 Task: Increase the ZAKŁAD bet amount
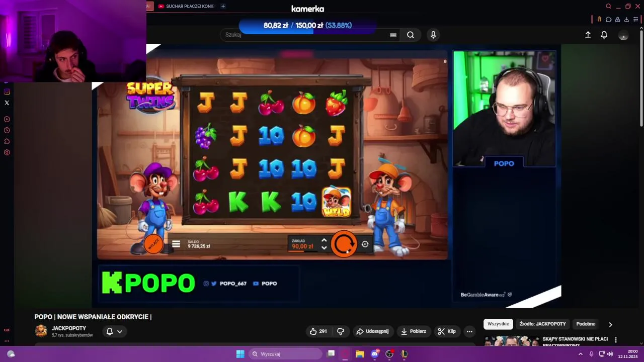324,241
